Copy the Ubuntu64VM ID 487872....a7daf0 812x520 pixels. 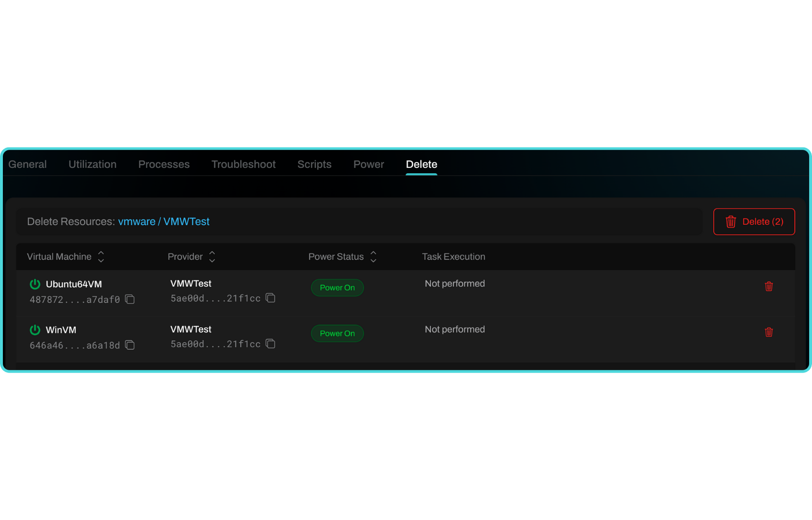click(x=130, y=299)
